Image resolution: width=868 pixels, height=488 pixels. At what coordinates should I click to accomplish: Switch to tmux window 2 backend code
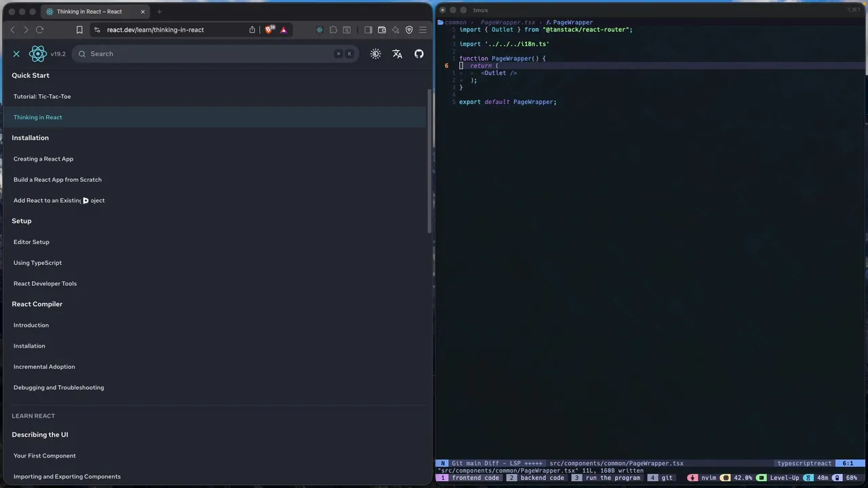pyautogui.click(x=537, y=478)
